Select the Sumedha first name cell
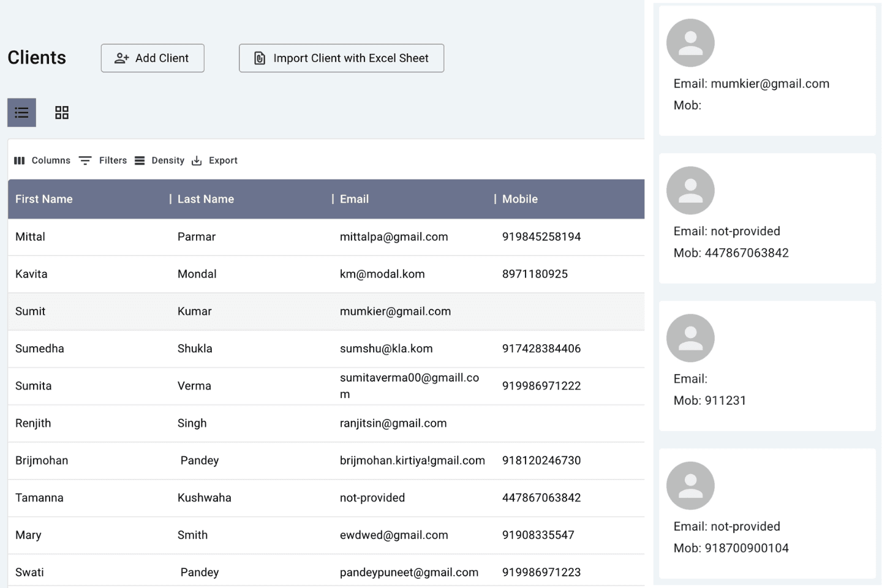 tap(40, 349)
